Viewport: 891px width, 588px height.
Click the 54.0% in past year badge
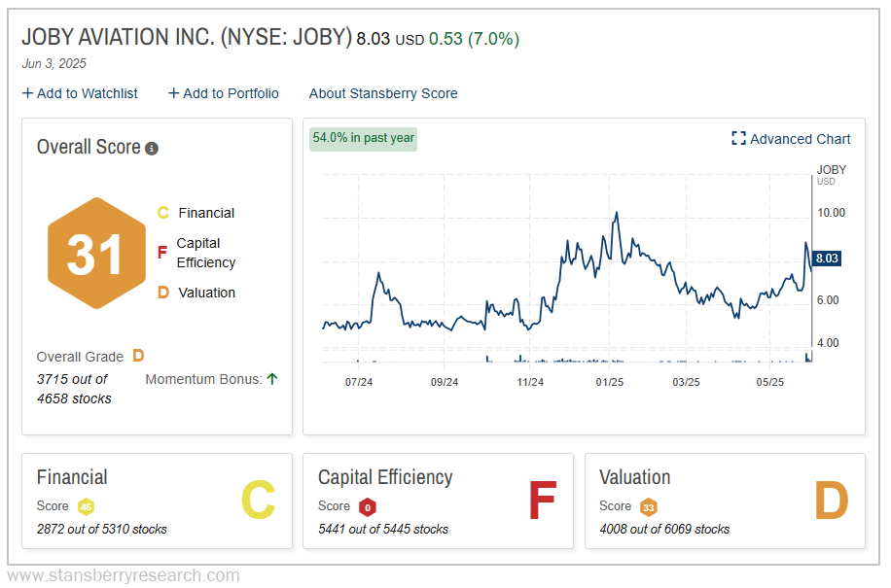coord(364,138)
